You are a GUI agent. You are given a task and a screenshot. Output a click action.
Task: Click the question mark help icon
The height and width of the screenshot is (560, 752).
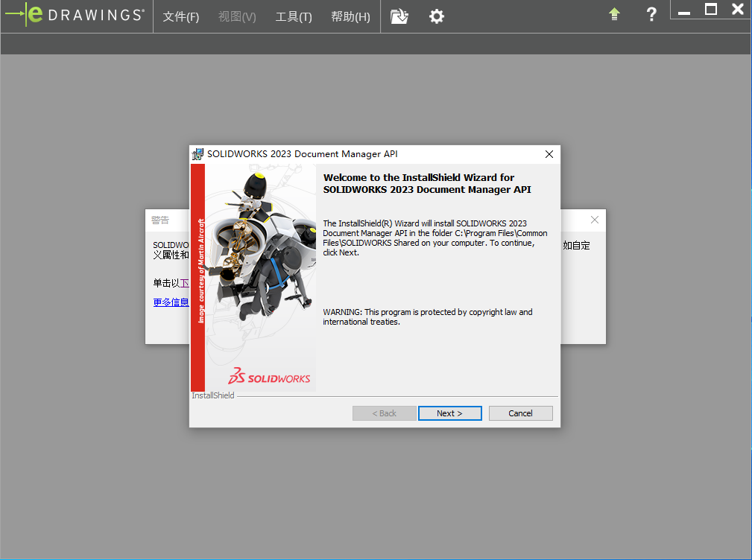651,14
